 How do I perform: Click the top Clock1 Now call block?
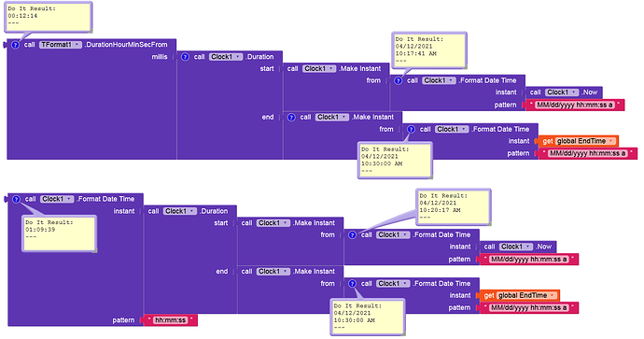[564, 92]
